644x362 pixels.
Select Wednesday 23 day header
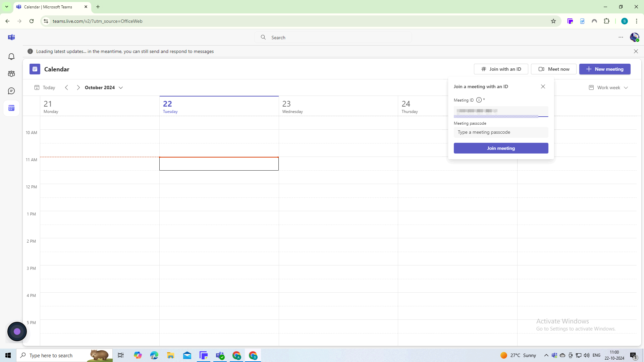coord(338,106)
